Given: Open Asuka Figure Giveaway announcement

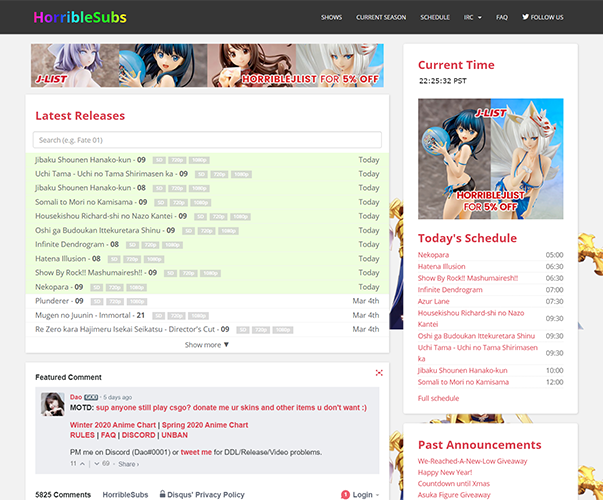Looking at the screenshot, I should (x=454, y=495).
